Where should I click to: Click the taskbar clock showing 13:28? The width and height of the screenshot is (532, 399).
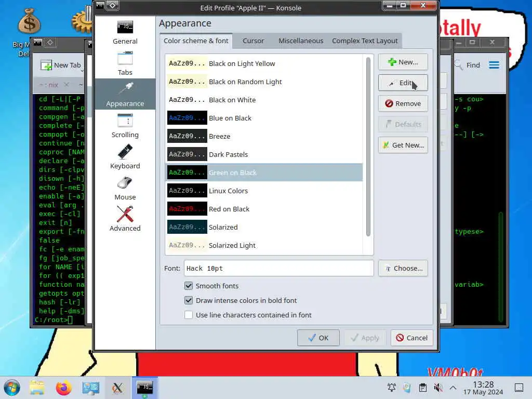(x=483, y=388)
